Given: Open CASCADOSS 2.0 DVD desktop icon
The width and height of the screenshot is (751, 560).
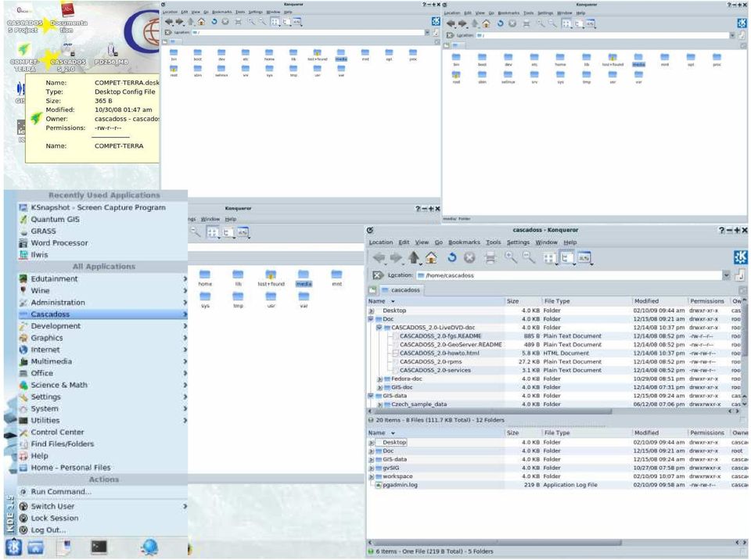Looking at the screenshot, I should click(68, 57).
